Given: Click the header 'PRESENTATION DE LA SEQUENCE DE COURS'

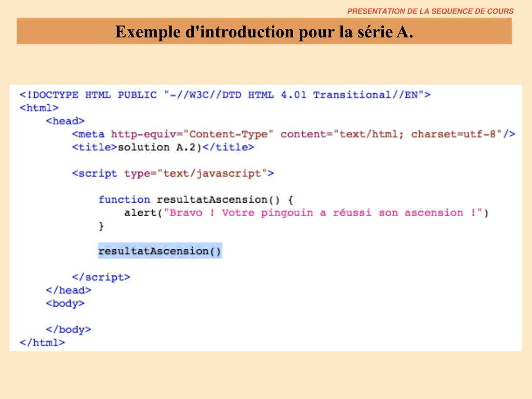Looking at the screenshot, I should pyautogui.click(x=430, y=11).
